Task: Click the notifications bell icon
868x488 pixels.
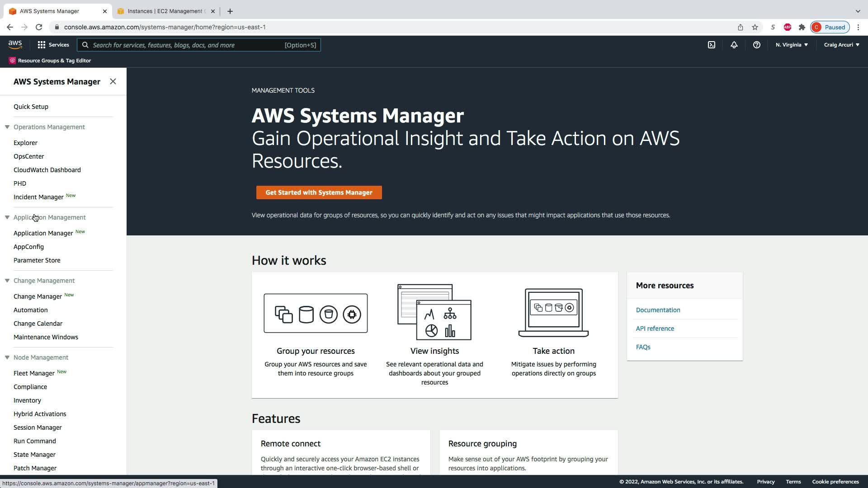Action: coord(734,45)
